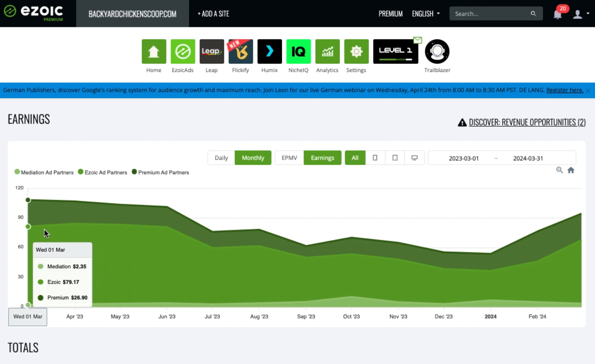This screenshot has width=595, height=364.
Task: Open the Humix video icon
Action: (x=270, y=52)
